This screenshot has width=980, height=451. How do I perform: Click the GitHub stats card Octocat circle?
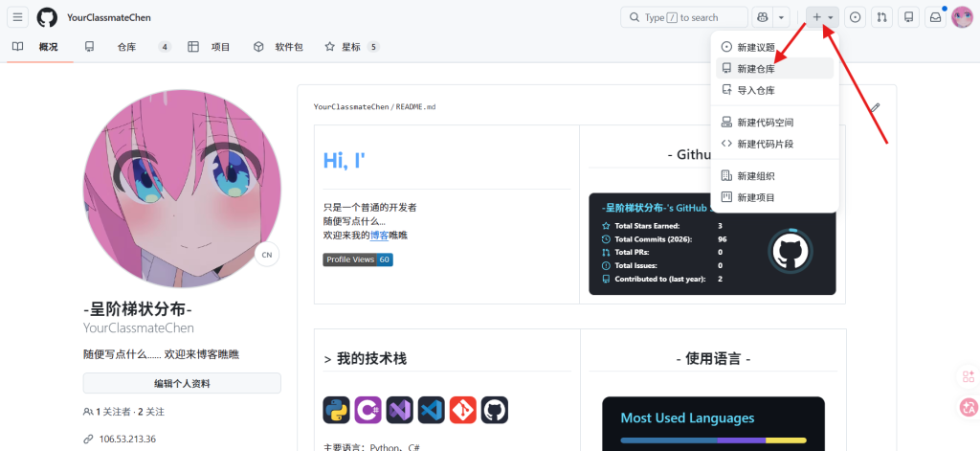pos(790,251)
